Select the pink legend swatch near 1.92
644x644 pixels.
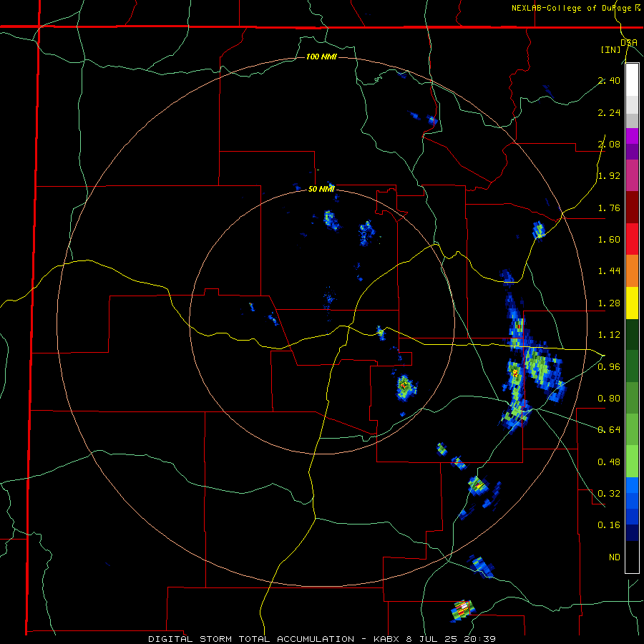(632, 175)
